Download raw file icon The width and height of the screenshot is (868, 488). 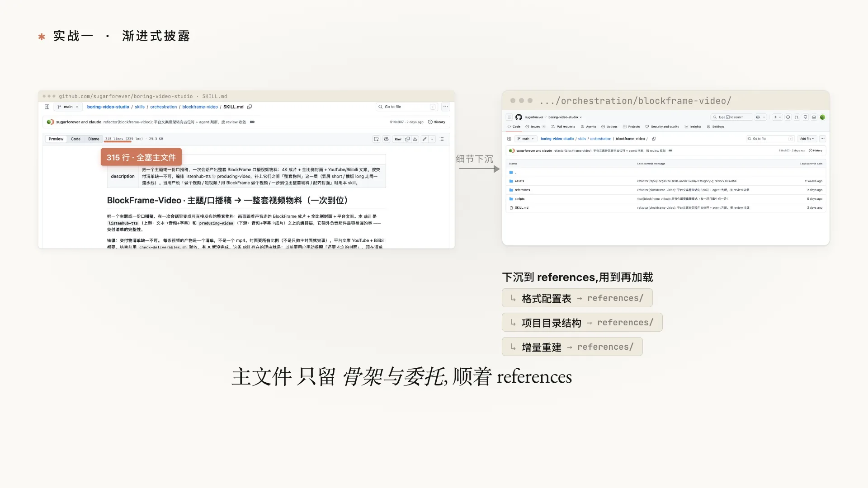click(x=415, y=139)
